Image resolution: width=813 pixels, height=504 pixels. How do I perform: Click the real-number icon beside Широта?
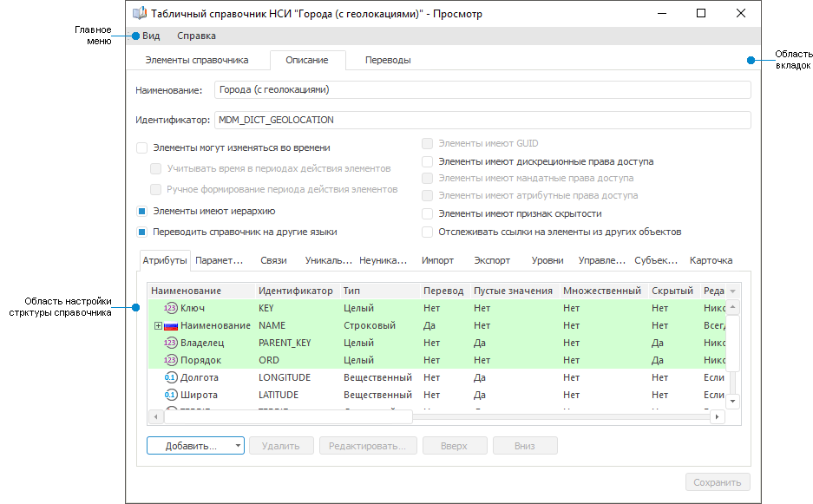pyautogui.click(x=170, y=395)
